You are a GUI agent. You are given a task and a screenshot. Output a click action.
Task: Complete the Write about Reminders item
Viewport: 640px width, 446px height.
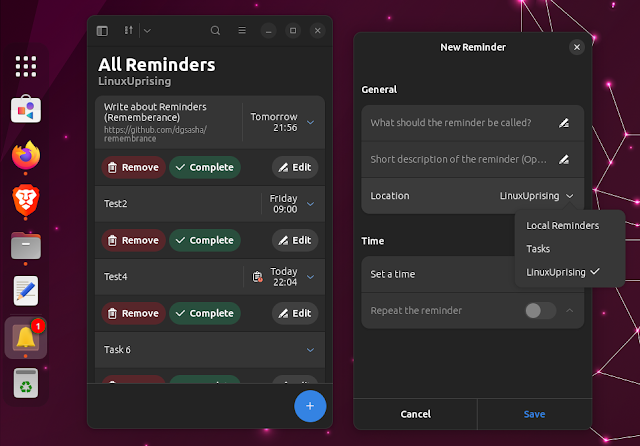pyautogui.click(x=205, y=167)
